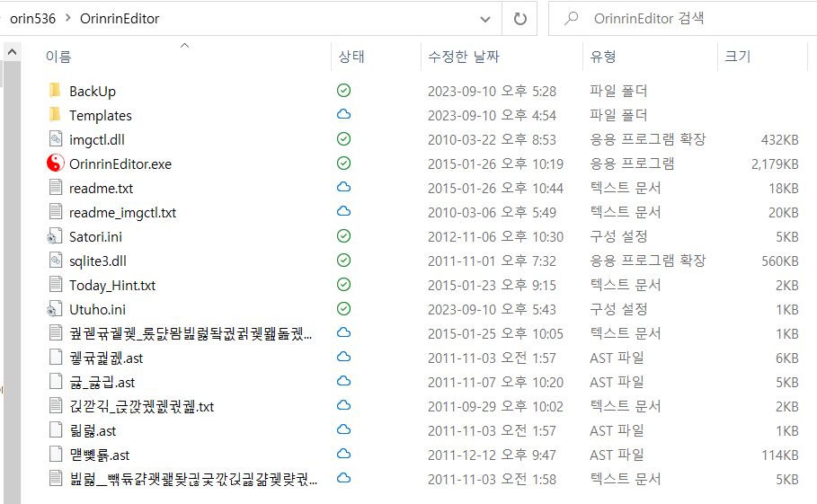Select the Templates folder icon

pos(55,115)
